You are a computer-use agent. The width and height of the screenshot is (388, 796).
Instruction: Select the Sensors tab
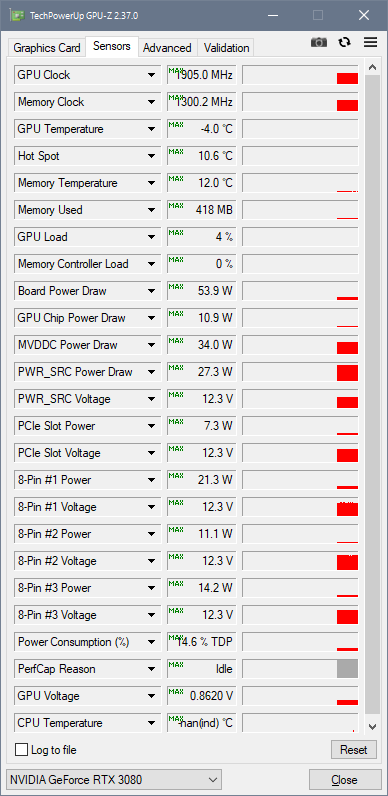pyautogui.click(x=112, y=46)
